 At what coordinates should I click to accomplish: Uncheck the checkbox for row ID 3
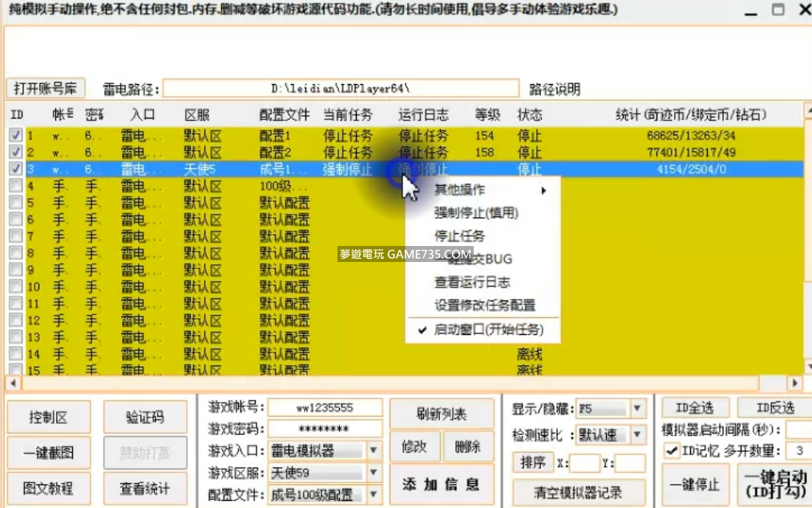click(x=16, y=169)
